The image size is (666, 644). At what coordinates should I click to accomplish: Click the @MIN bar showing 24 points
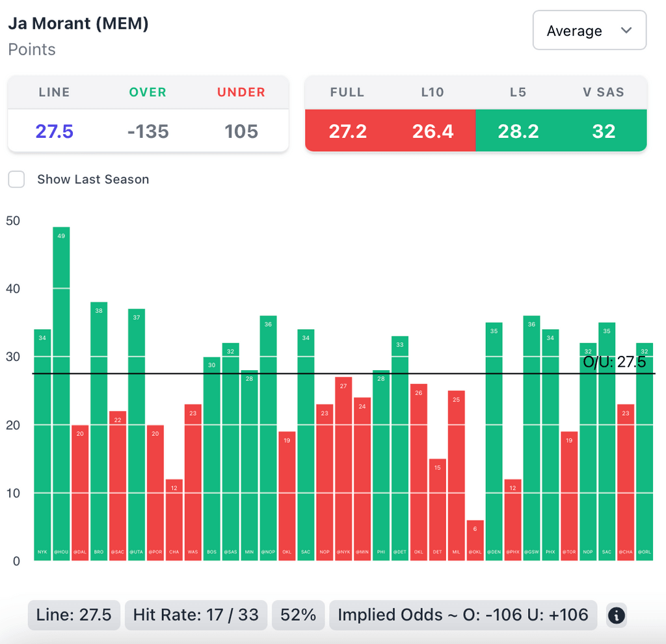[x=362, y=479]
